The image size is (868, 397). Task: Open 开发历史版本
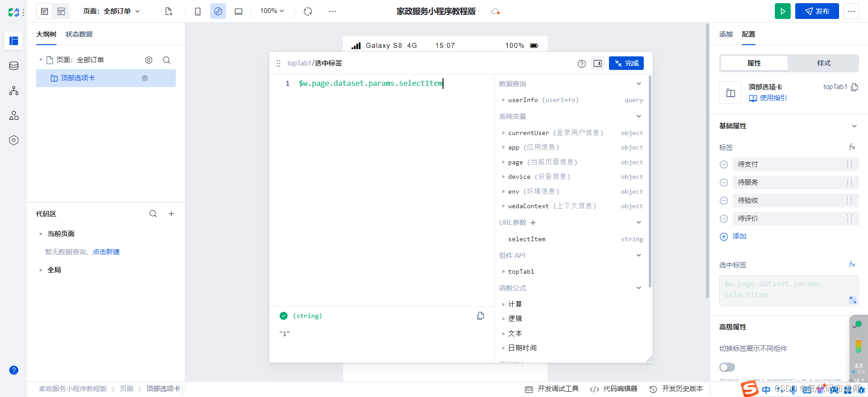pos(676,389)
